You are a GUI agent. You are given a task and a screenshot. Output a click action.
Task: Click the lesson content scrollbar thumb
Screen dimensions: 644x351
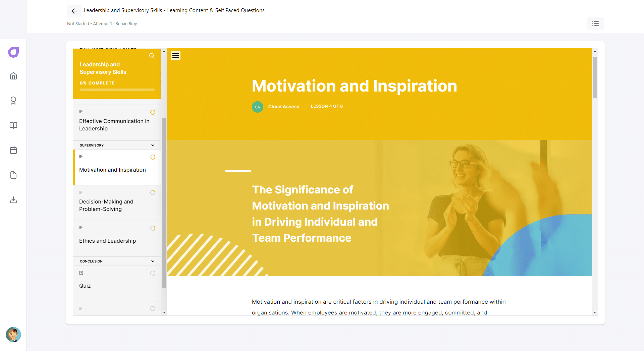[595, 77]
